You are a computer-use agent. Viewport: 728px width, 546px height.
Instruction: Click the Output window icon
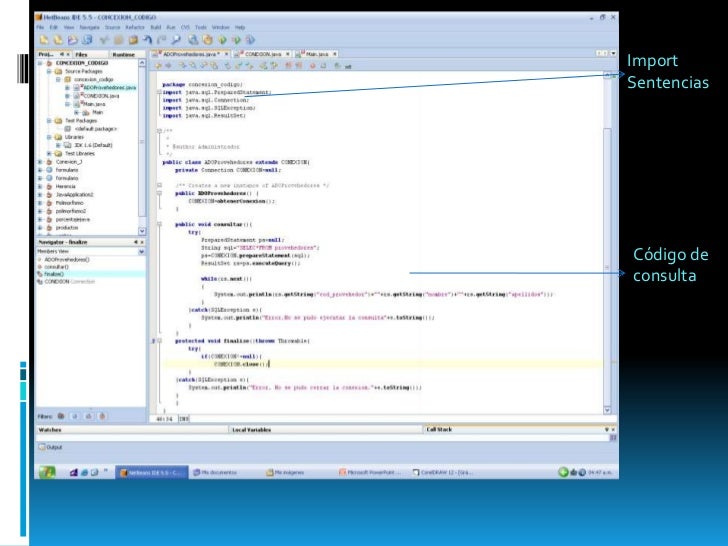pos(42,447)
